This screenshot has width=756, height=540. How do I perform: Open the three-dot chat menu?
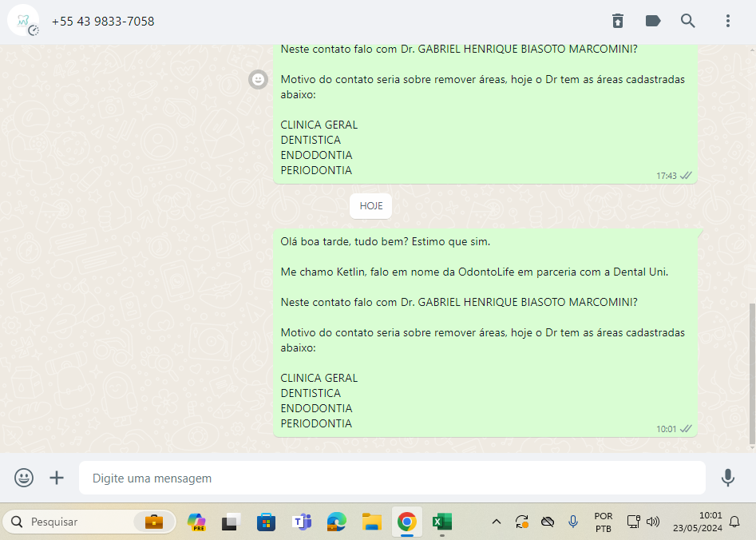(x=727, y=21)
